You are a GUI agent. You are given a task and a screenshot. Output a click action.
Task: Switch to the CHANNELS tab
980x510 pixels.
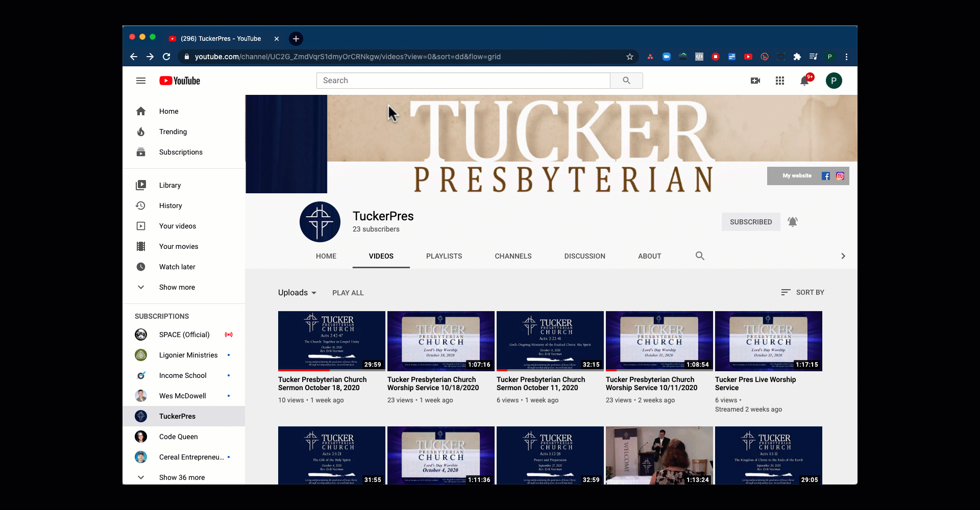point(513,256)
